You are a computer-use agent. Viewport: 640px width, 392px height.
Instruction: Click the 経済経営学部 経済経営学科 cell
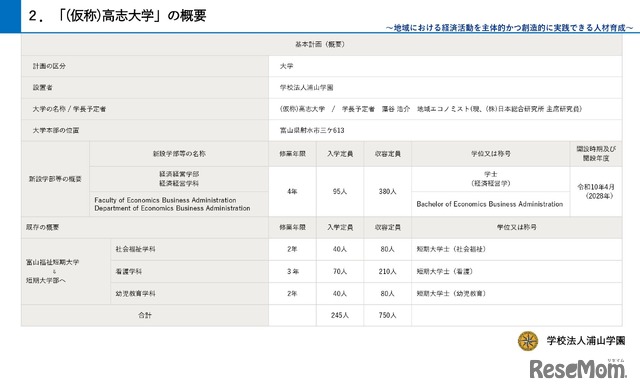tap(179, 179)
